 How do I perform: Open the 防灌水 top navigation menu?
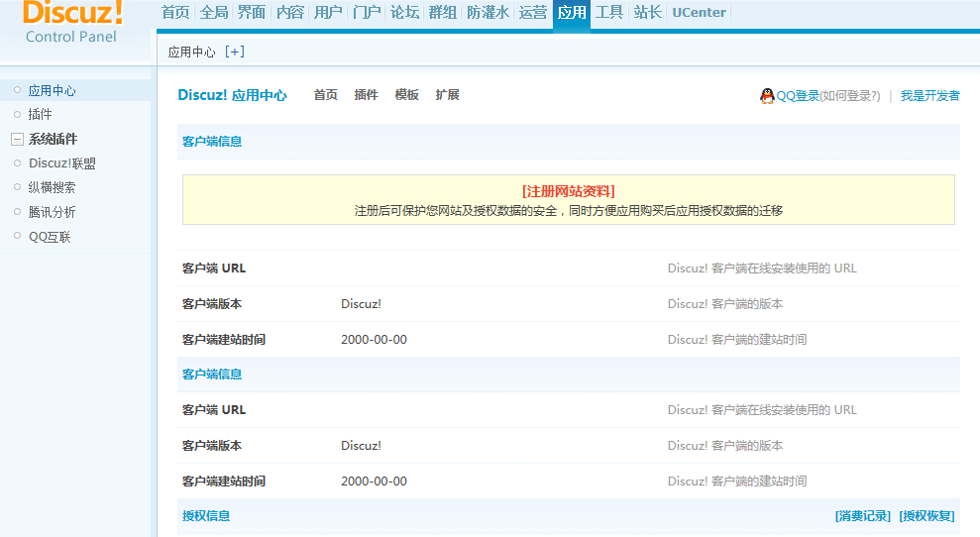tap(489, 13)
